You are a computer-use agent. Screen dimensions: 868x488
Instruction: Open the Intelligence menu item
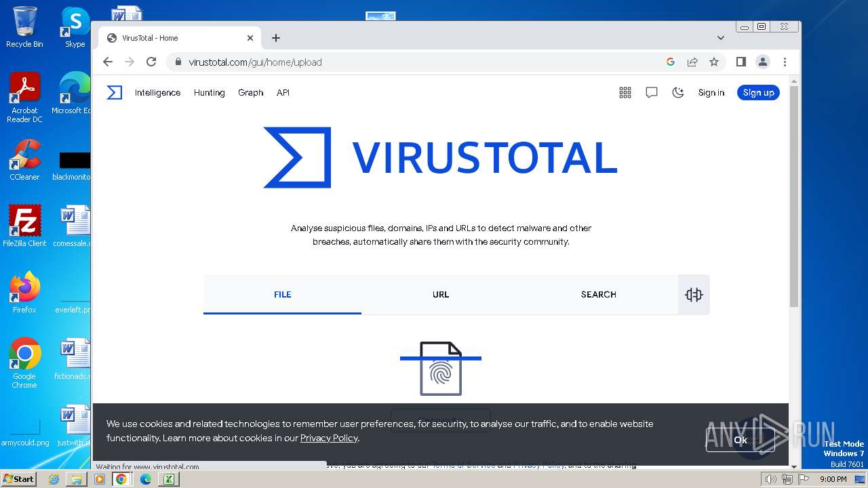pos(157,93)
